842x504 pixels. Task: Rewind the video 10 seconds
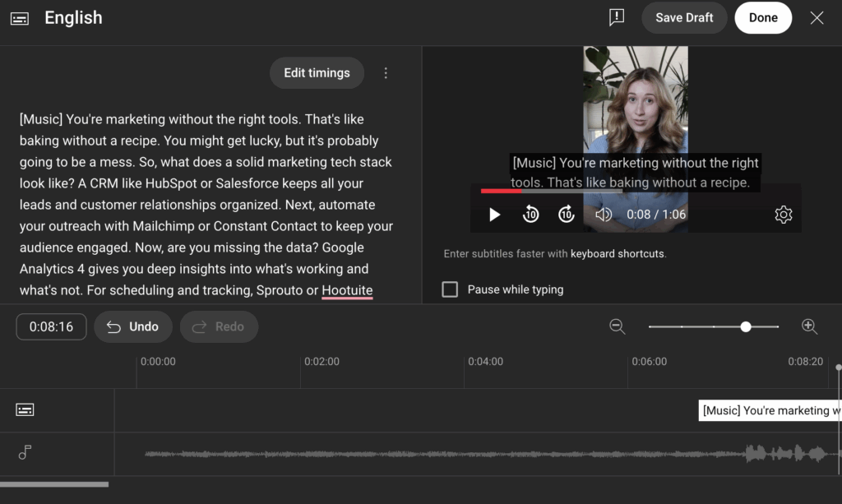click(x=530, y=214)
